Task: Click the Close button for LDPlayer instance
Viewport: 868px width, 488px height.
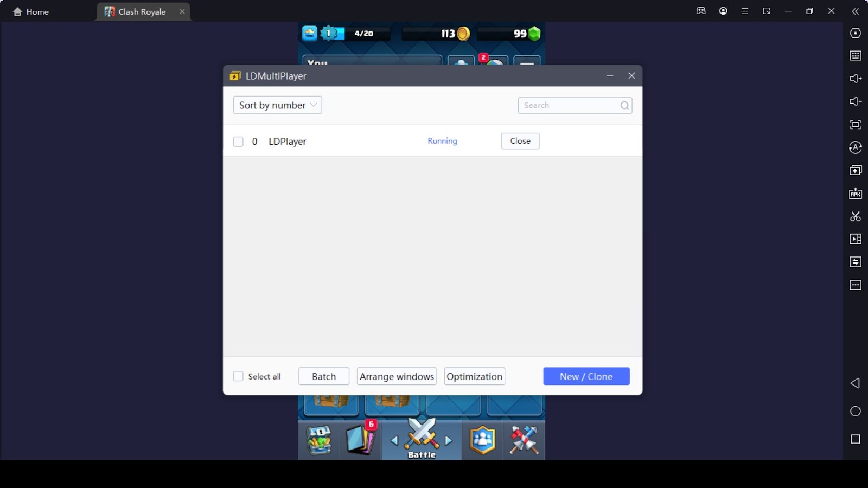Action: pos(520,141)
